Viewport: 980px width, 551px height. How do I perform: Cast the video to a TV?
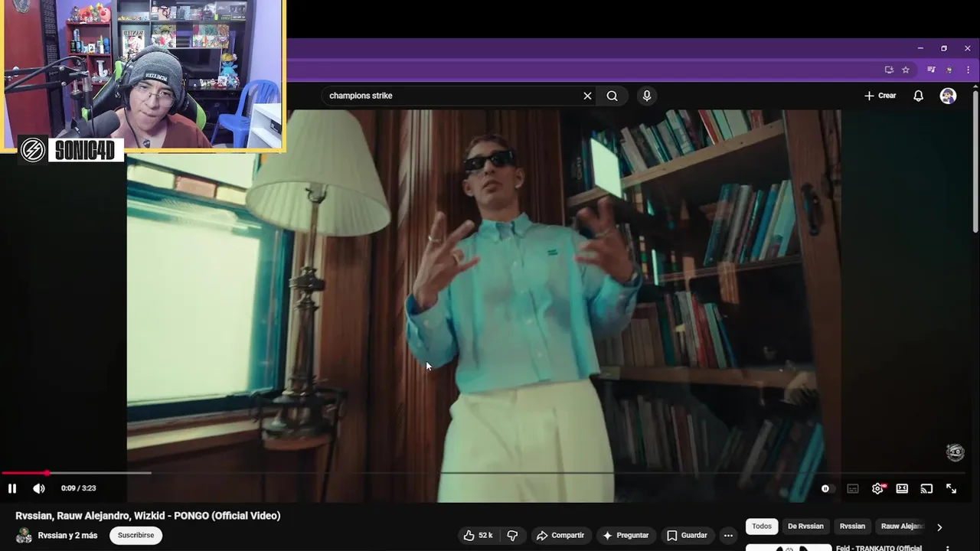[x=926, y=488]
